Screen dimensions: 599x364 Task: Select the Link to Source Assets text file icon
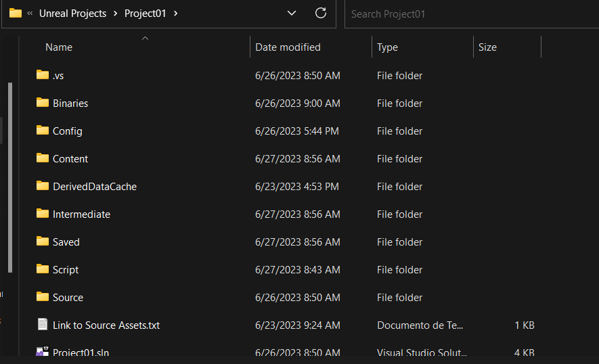pos(43,325)
